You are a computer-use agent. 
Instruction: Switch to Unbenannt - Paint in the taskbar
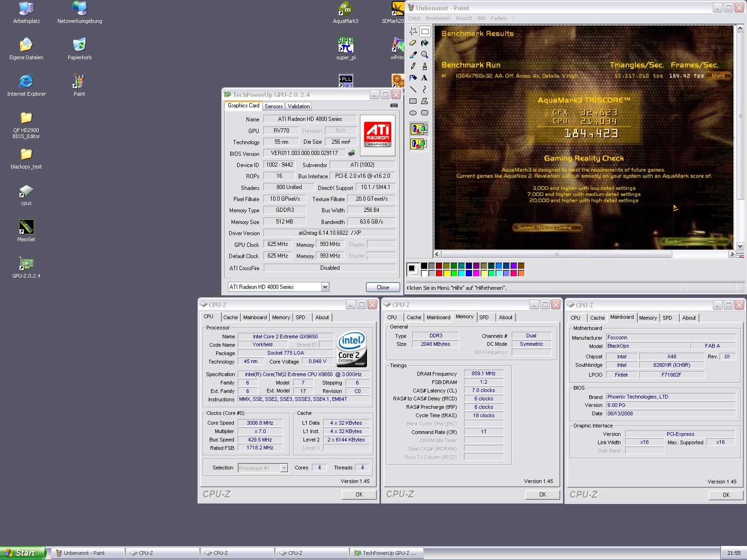(87, 553)
